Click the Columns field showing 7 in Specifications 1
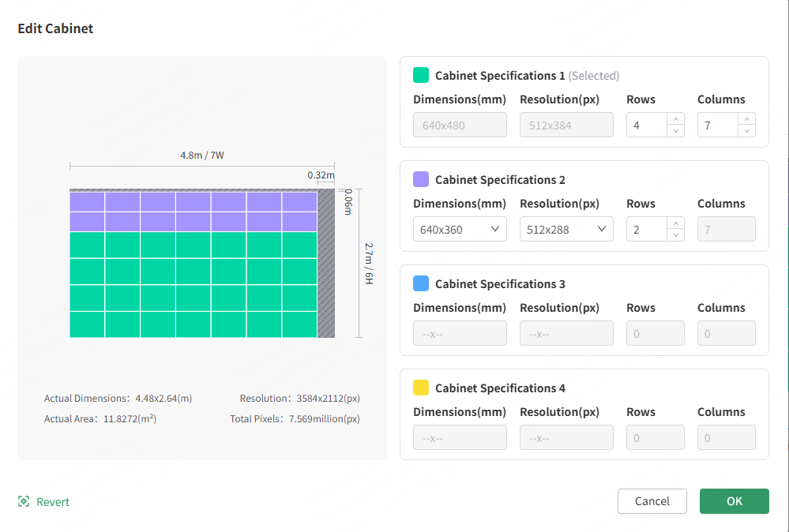Image resolution: width=789 pixels, height=532 pixels. [717, 126]
